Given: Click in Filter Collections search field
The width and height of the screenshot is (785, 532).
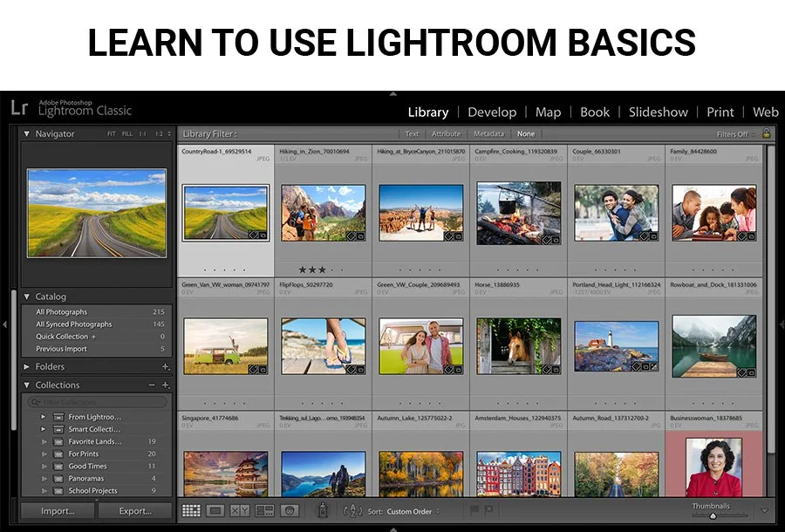Looking at the screenshot, I should pos(97,402).
